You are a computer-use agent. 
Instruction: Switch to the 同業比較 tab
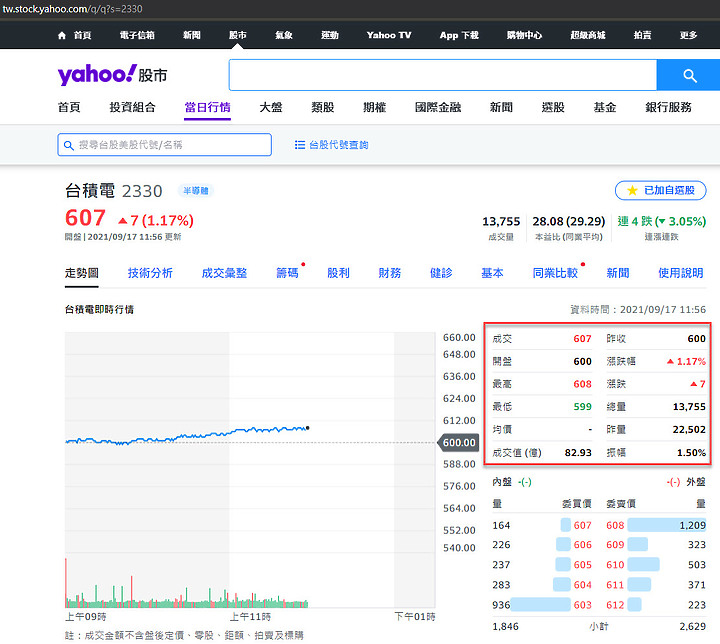pyautogui.click(x=555, y=273)
